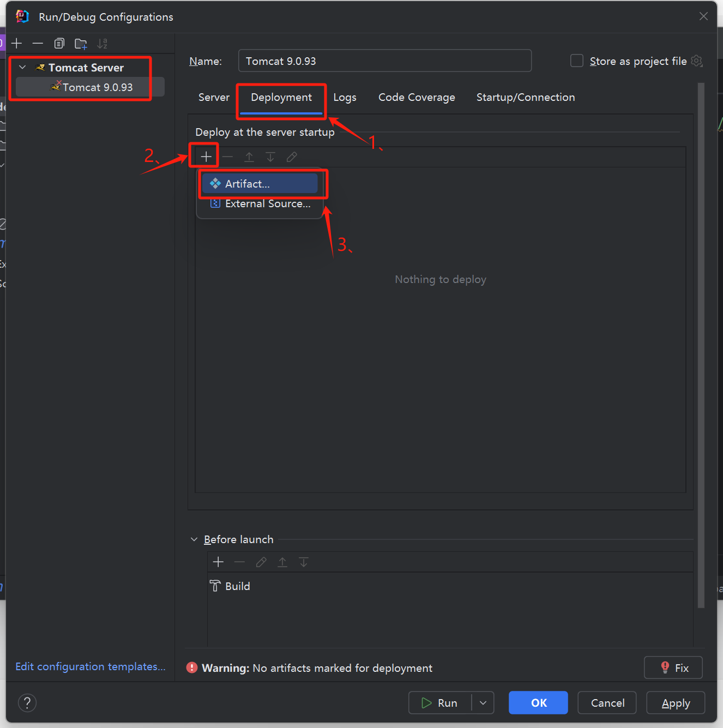Screen dimensions: 723x728
Task: Switch to the Deployment tab
Action: 281,97
